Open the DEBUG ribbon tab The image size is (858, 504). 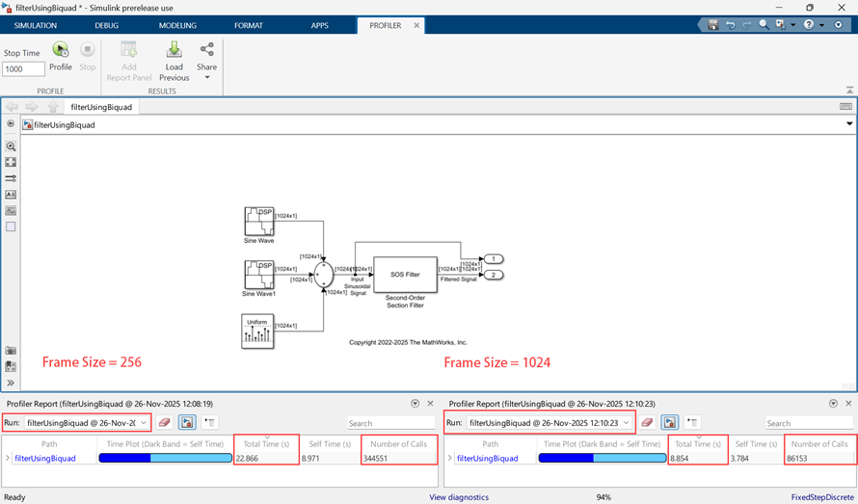point(106,25)
